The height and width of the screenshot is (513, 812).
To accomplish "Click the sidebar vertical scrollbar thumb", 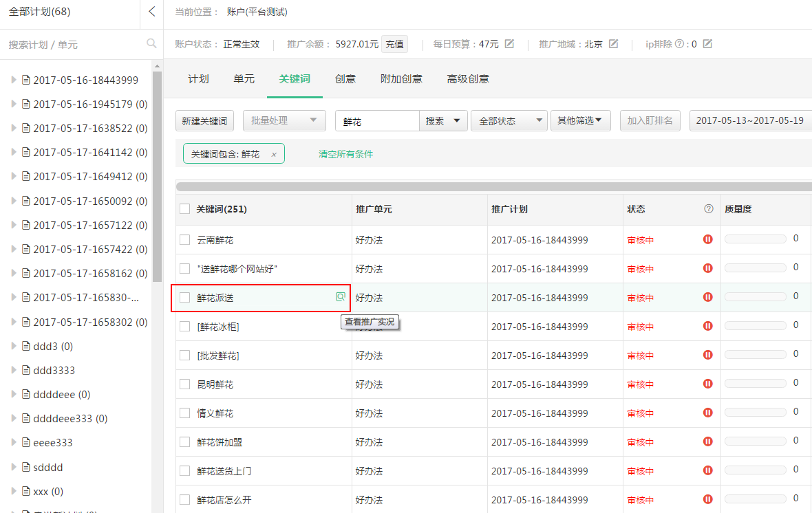I will 158,176.
